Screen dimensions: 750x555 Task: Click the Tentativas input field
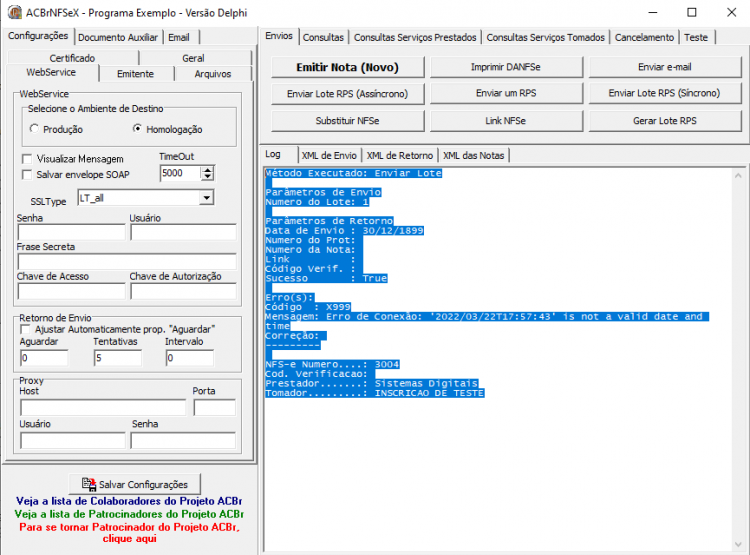click(x=118, y=358)
